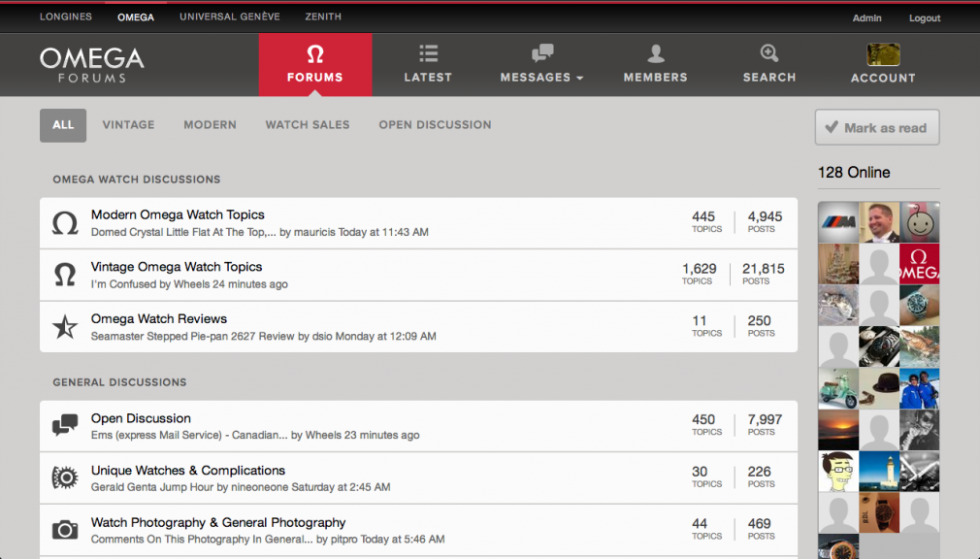Open the scooter avatar in the online members grid

[838, 387]
